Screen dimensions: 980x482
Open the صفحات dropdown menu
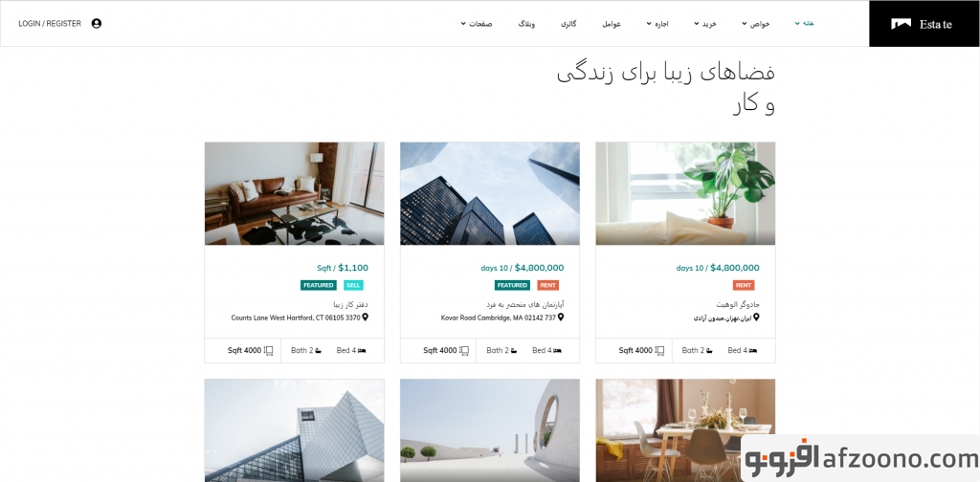click(x=477, y=24)
